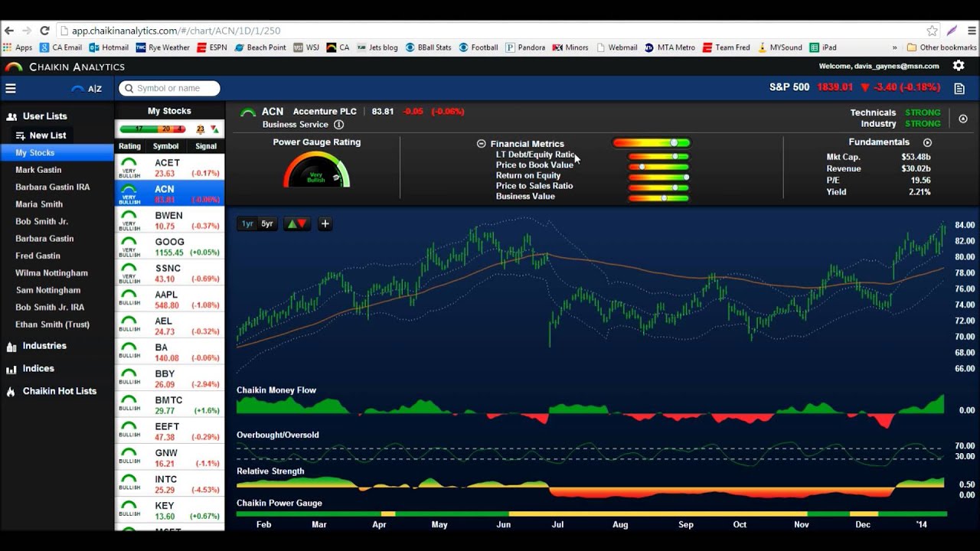Image resolution: width=980 pixels, height=551 pixels.
Task: Select the INTC stock row
Action: coord(170,484)
